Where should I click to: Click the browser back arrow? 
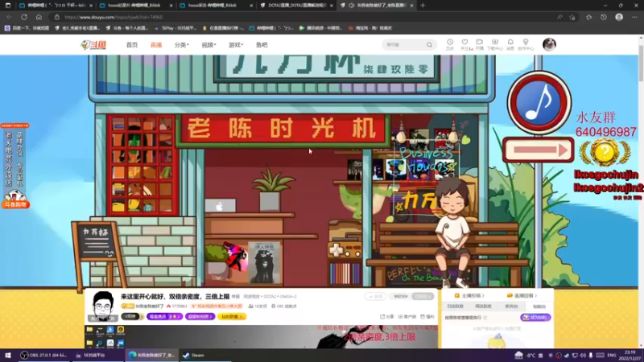tap(10, 17)
